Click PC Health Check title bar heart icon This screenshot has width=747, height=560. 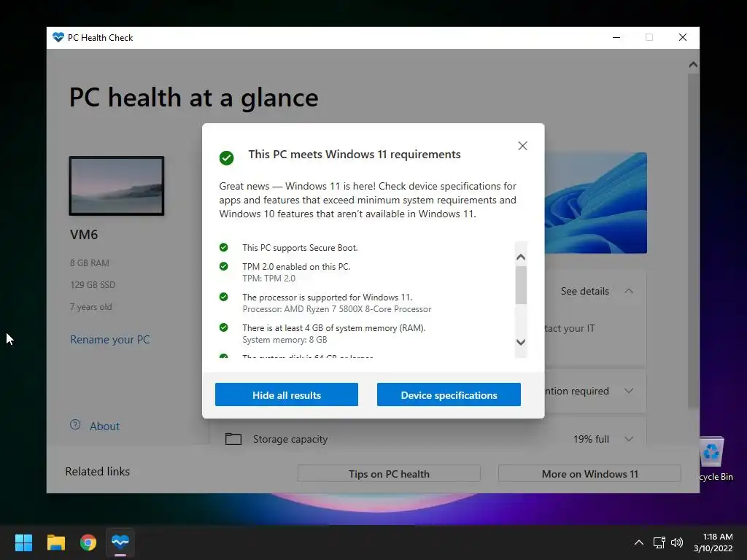click(x=58, y=37)
